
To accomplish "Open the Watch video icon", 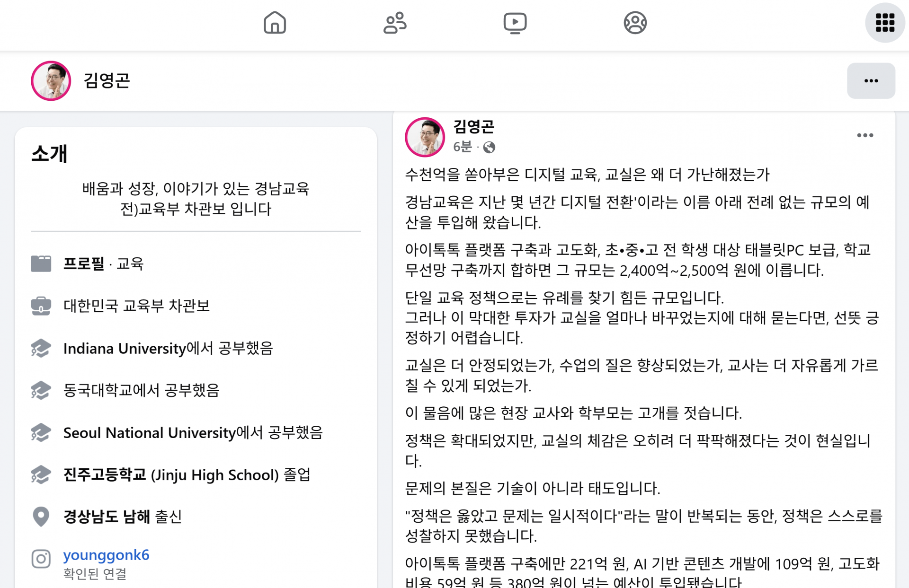I will pos(515,23).
